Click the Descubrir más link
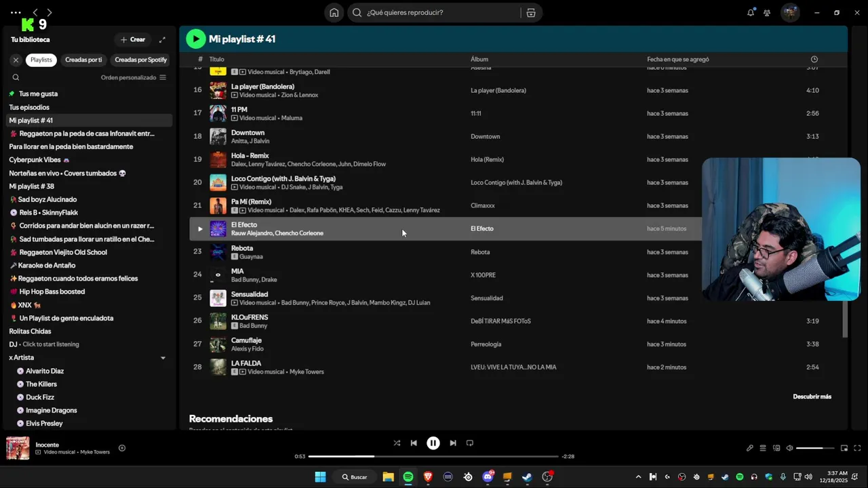 click(812, 396)
